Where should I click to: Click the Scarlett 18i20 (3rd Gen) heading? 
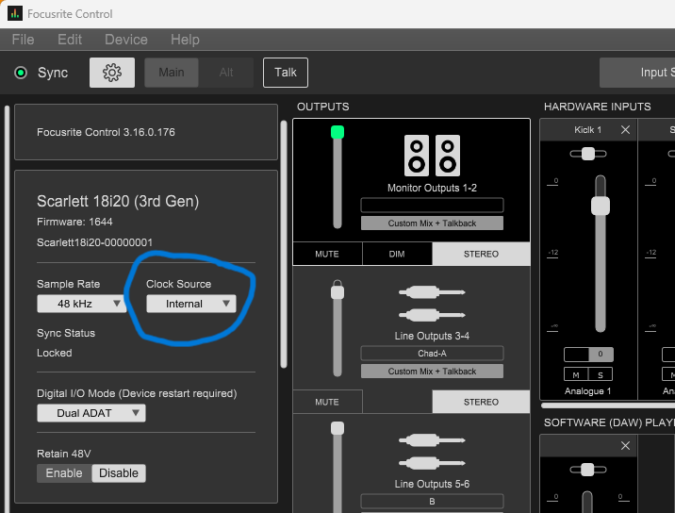click(118, 201)
